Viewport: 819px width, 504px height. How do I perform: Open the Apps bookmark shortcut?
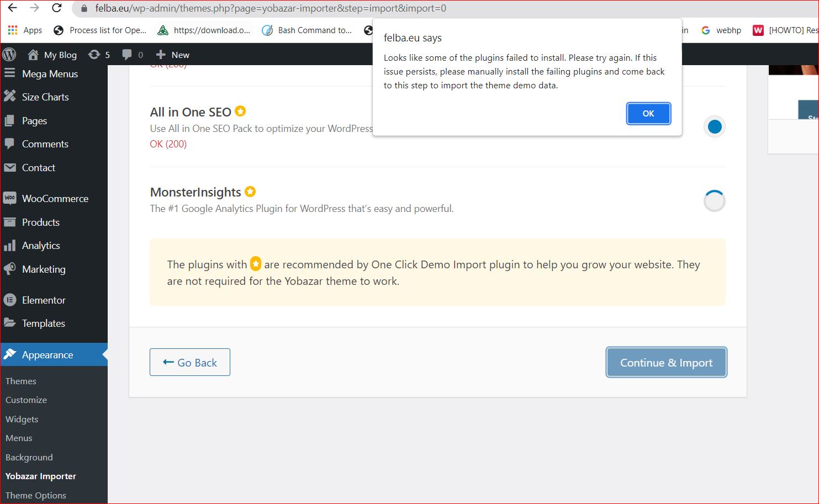coord(25,30)
